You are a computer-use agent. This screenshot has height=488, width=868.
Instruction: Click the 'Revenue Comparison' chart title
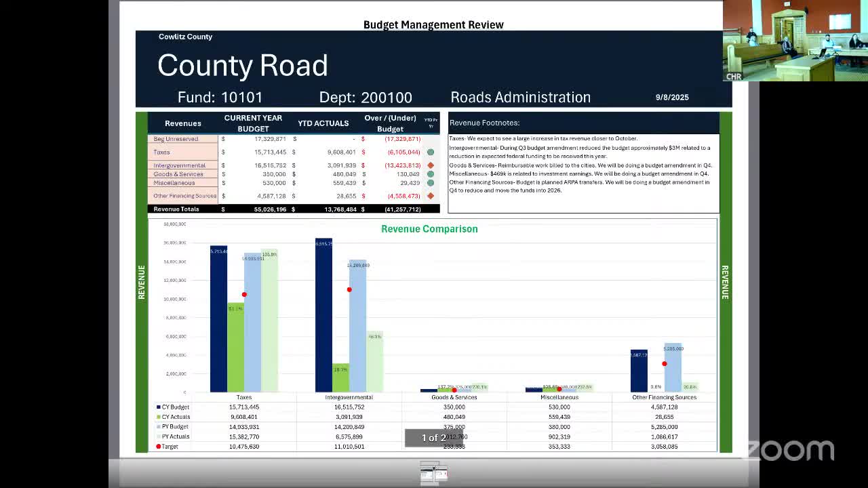coord(429,229)
